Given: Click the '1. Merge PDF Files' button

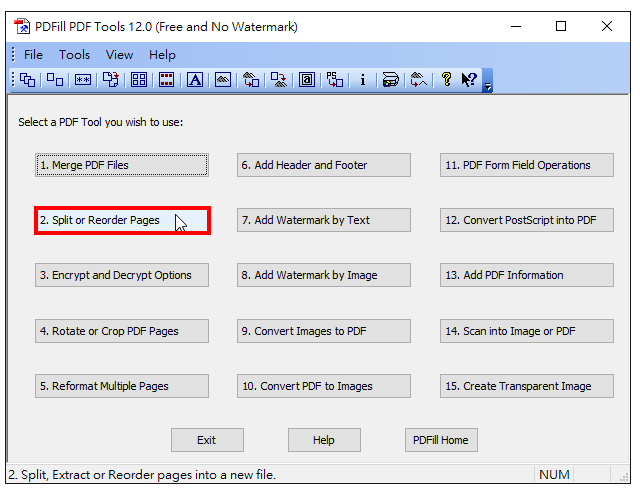Looking at the screenshot, I should click(122, 165).
